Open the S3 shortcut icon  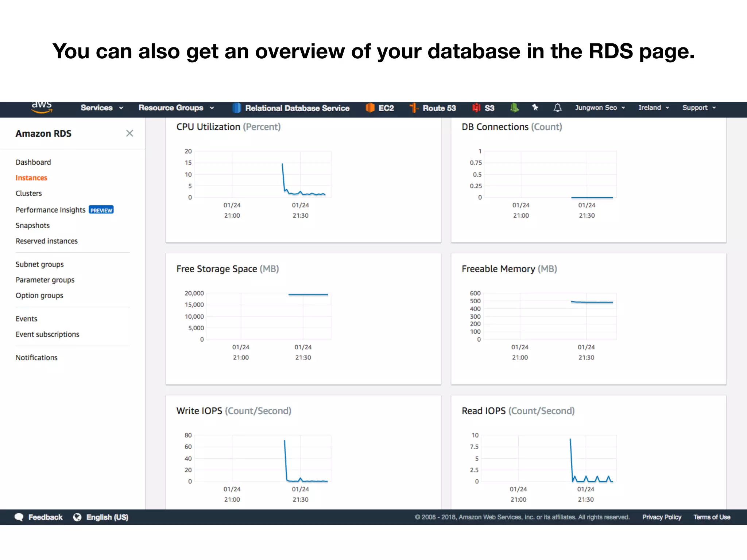tap(476, 108)
